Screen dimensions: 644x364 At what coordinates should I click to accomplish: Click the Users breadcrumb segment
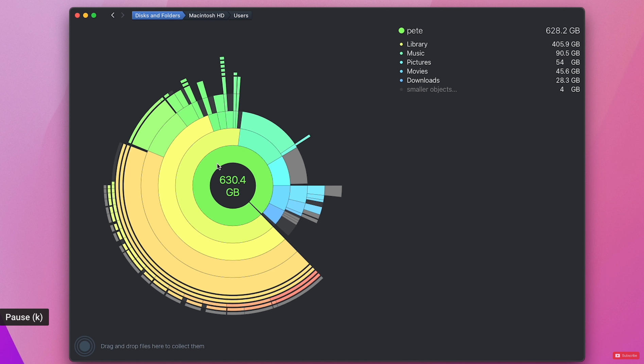click(x=241, y=15)
